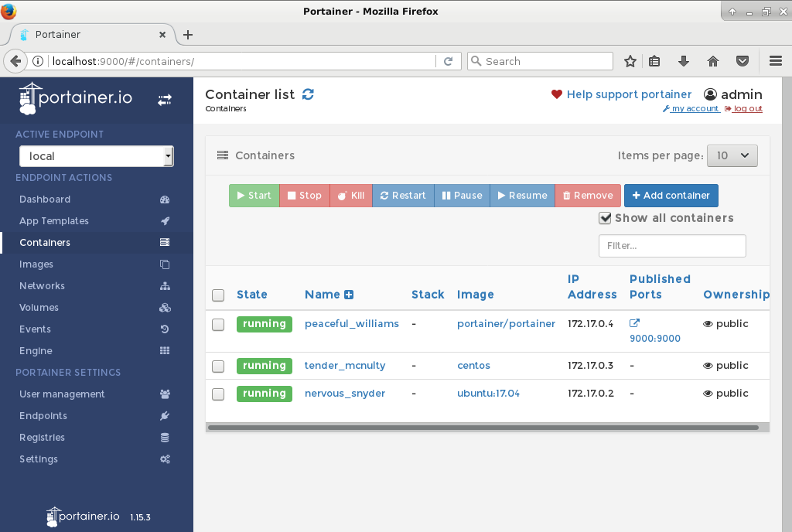The height and width of the screenshot is (532, 792).
Task: Click the Remove button
Action: pyautogui.click(x=588, y=196)
